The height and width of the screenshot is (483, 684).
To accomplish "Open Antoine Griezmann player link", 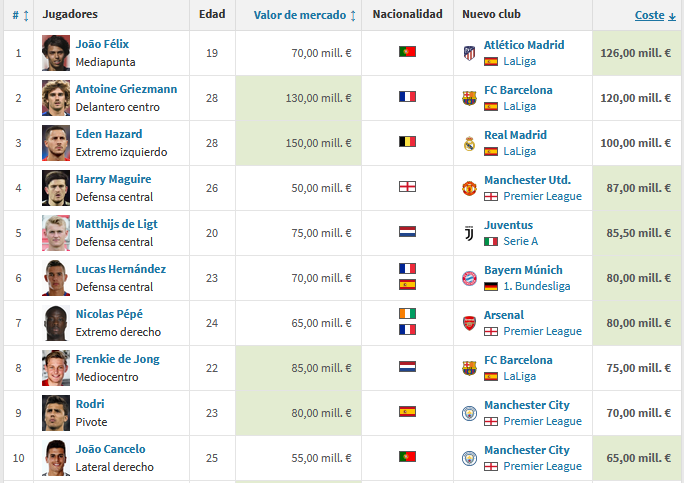I will pyautogui.click(x=127, y=89).
